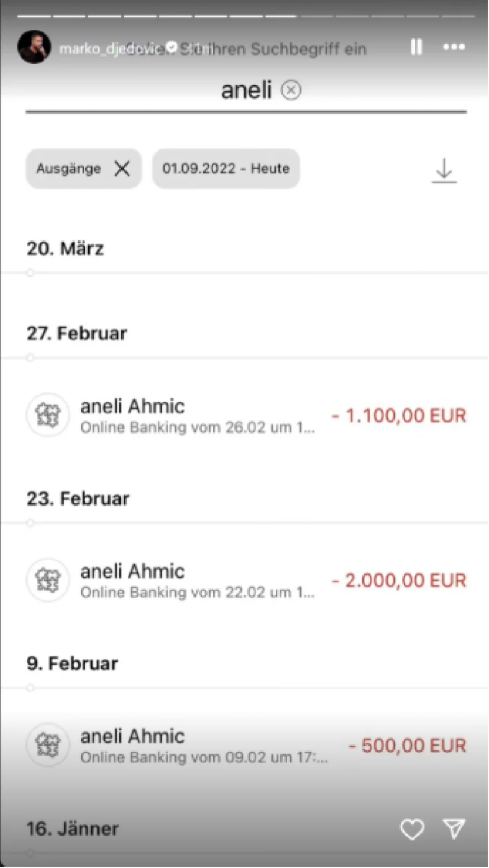Click the story progress bar segments
The width and height of the screenshot is (489, 868).
(245, 16)
